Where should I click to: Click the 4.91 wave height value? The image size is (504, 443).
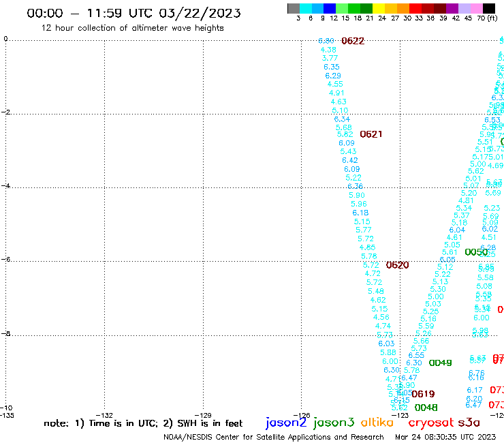point(336,93)
